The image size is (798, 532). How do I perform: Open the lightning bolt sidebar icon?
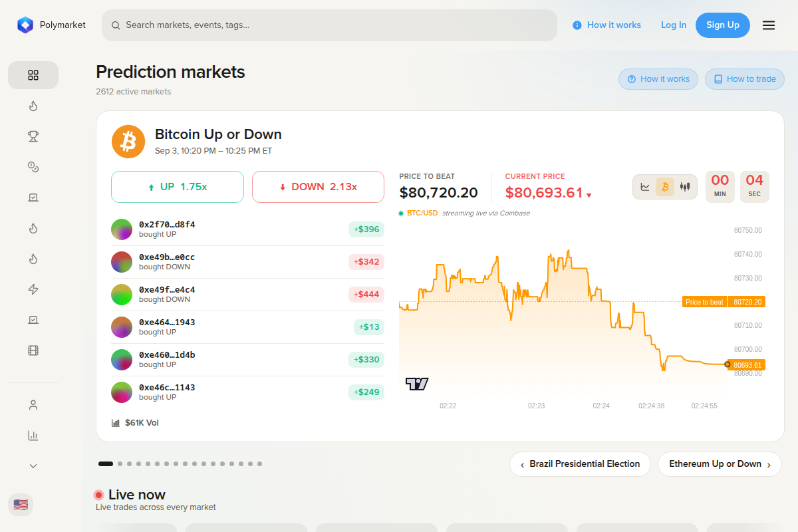pos(33,289)
